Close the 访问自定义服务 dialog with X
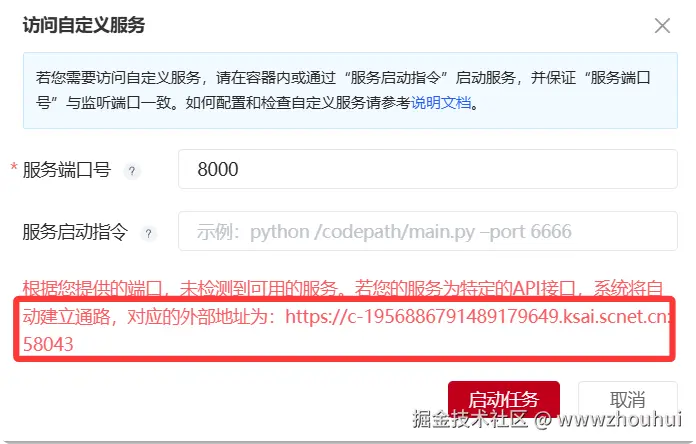Screen dimensions: 696x444 click(662, 26)
